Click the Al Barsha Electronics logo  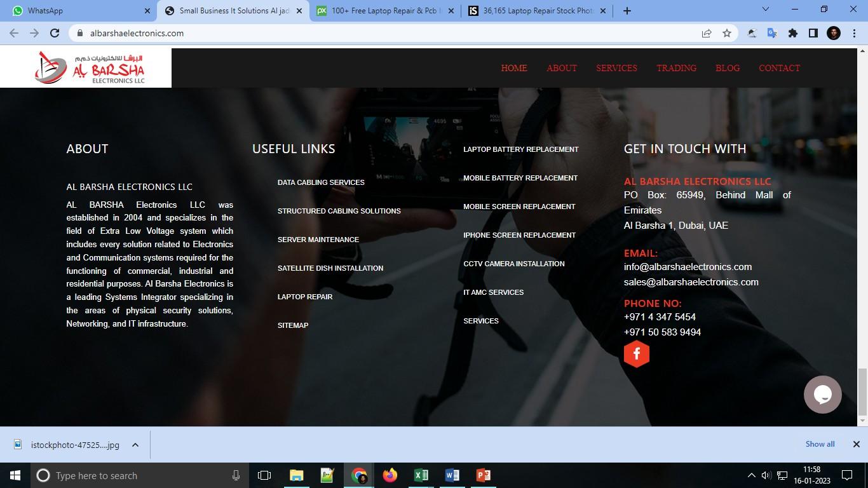point(90,68)
